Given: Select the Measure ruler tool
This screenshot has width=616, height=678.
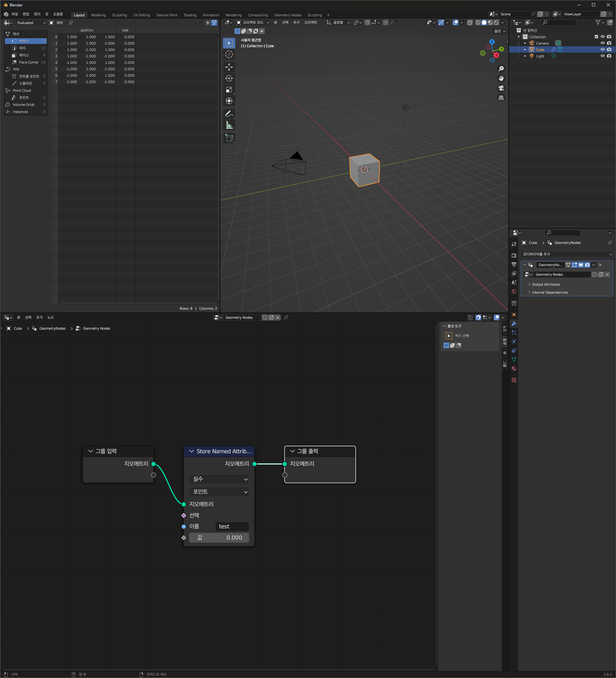Looking at the screenshot, I should pyautogui.click(x=229, y=126).
